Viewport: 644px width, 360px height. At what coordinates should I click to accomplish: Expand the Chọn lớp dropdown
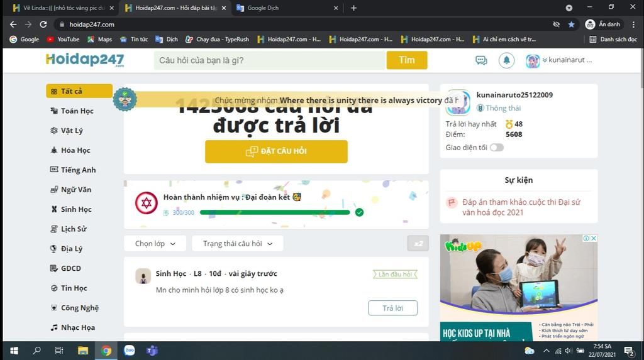[155, 243]
